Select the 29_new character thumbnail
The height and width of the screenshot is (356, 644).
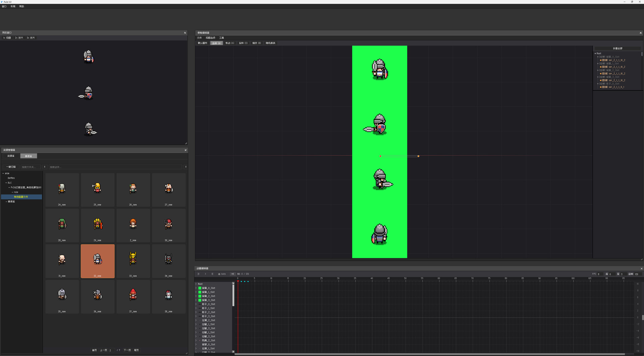pyautogui.click(x=98, y=225)
